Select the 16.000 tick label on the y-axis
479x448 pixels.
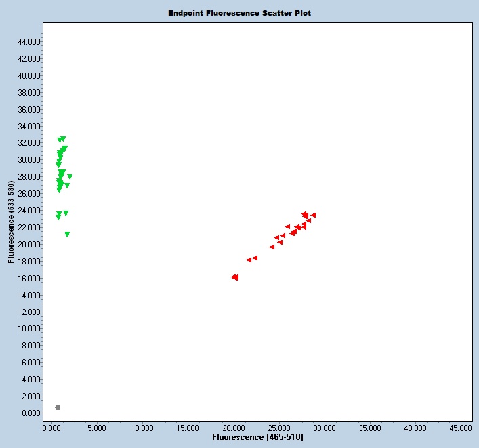(x=30, y=278)
